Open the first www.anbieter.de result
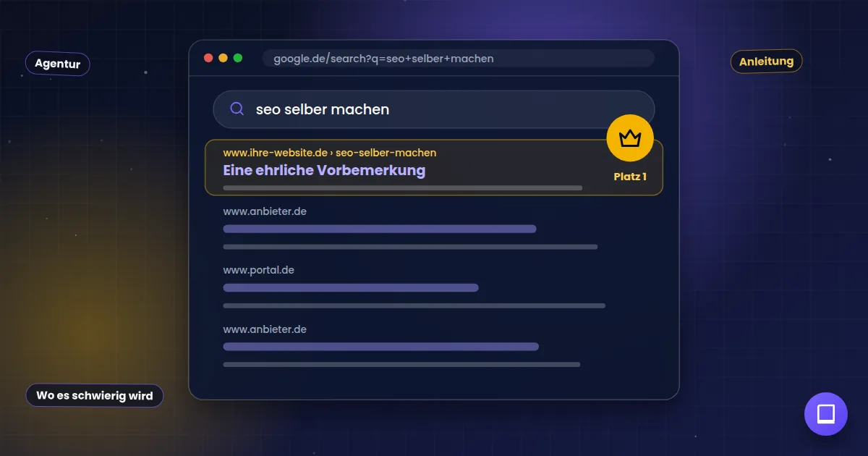 coord(265,211)
